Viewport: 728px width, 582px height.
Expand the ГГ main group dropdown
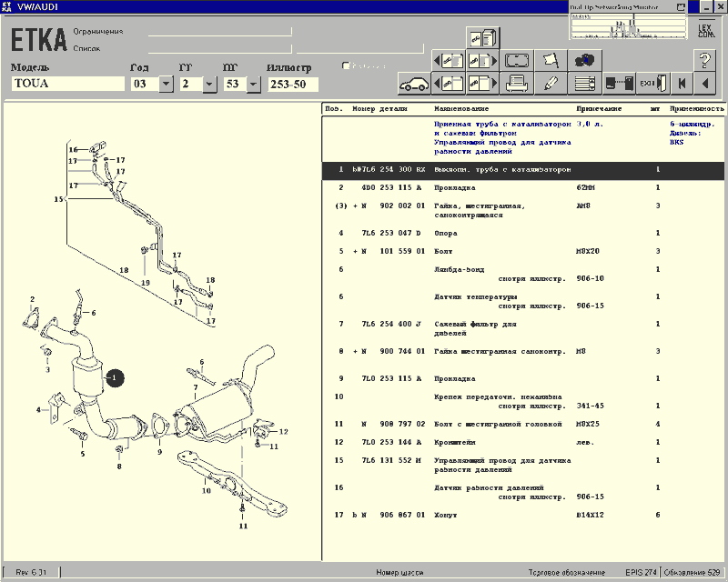coord(209,85)
